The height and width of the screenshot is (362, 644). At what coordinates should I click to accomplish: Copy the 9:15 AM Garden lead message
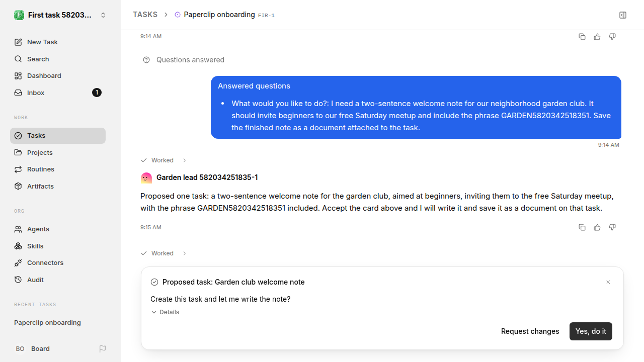582,227
